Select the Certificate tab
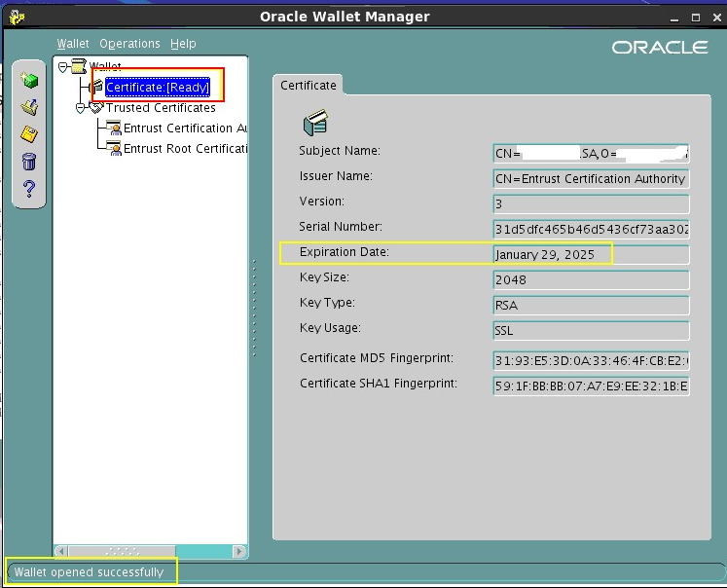Viewport: 727px width, 588px height. coord(309,86)
